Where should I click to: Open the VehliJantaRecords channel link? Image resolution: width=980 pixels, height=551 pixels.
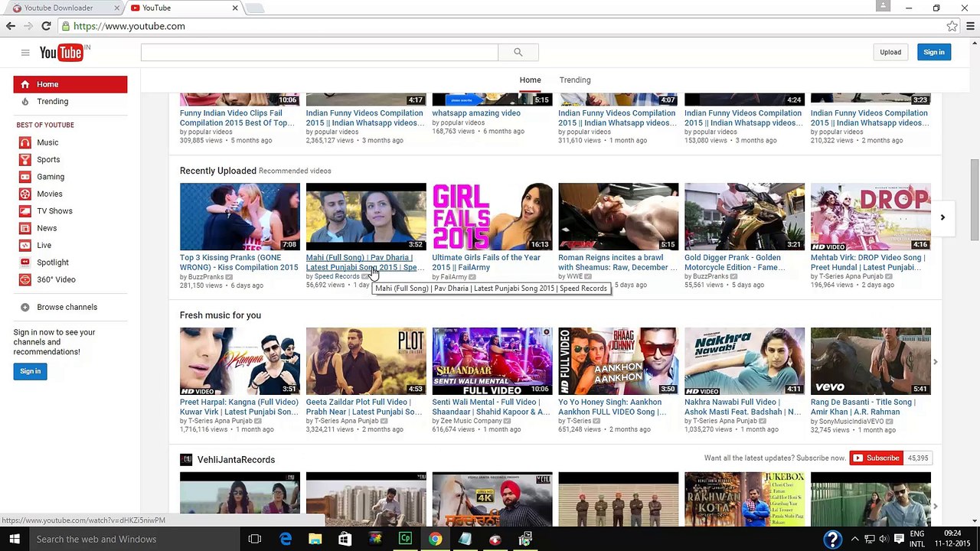(236, 459)
